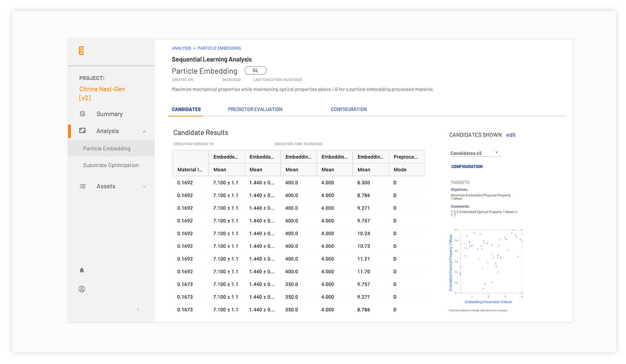Expand the Assets section chevron
The width and height of the screenshot is (626, 364).
[144, 187]
